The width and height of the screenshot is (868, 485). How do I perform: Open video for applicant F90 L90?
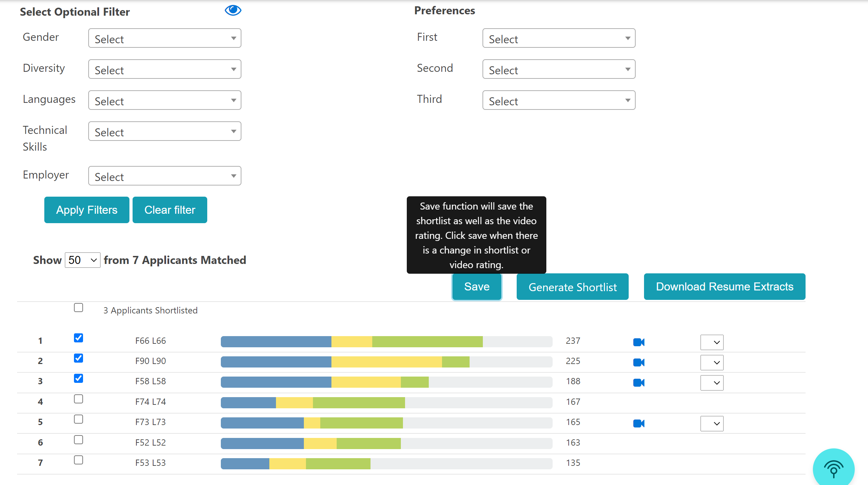(638, 362)
